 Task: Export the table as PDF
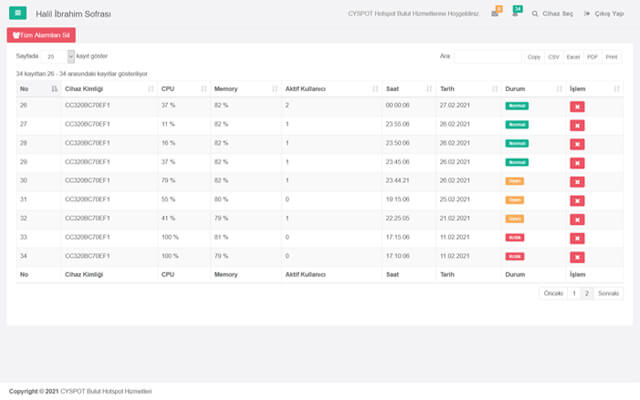pyautogui.click(x=592, y=57)
